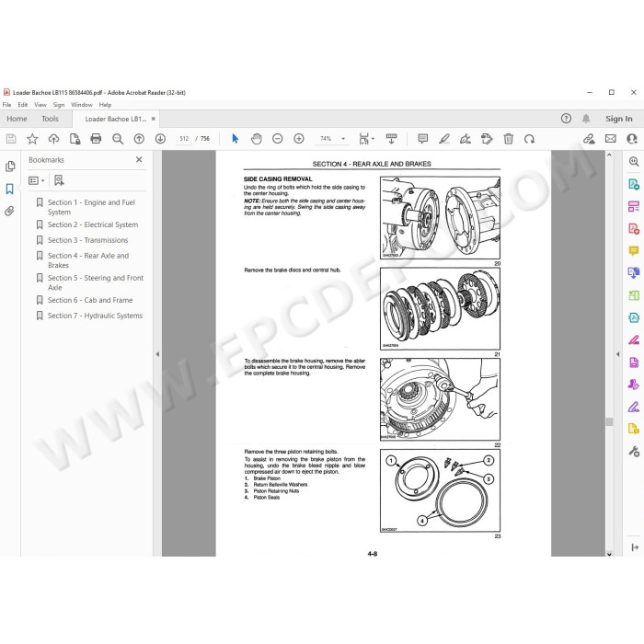Add a sticky note comment

tap(422, 139)
